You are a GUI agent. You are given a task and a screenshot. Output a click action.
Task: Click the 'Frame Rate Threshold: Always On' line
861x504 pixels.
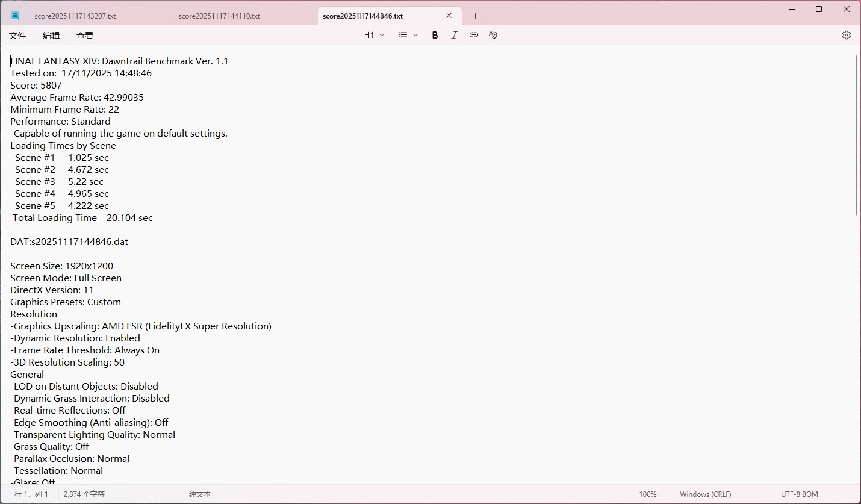click(85, 350)
